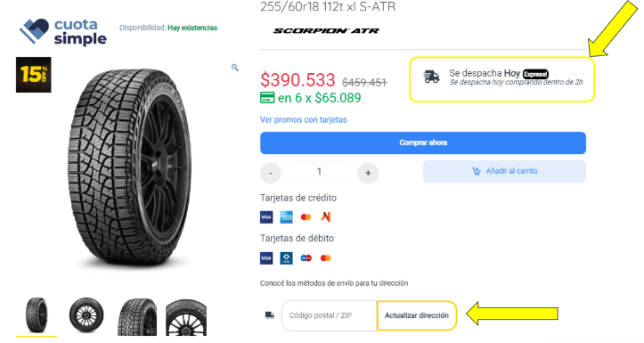Click the Visa debit card icon

pyautogui.click(x=266, y=258)
